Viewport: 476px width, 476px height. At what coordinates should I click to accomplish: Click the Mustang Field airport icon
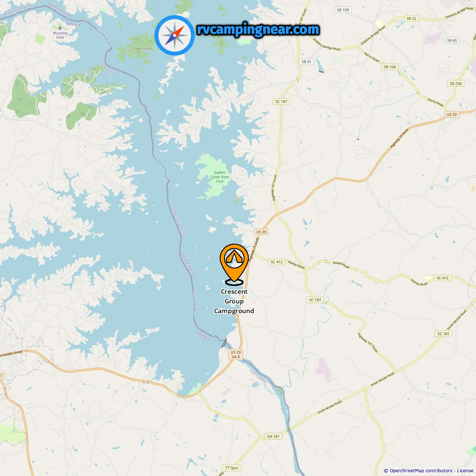(x=60, y=28)
